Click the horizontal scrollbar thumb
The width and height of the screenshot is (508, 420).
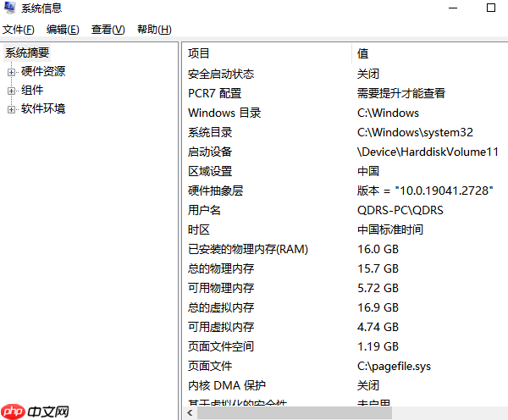coord(295,413)
